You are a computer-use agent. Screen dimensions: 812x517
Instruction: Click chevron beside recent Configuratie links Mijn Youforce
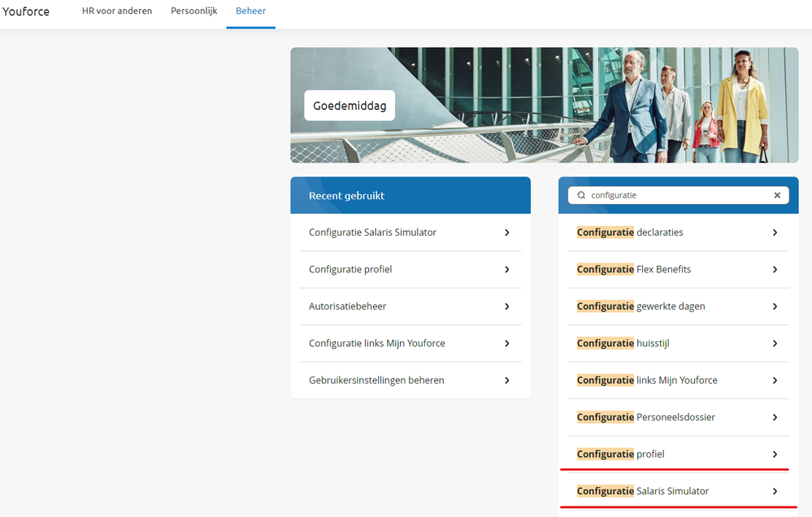pyautogui.click(x=507, y=344)
